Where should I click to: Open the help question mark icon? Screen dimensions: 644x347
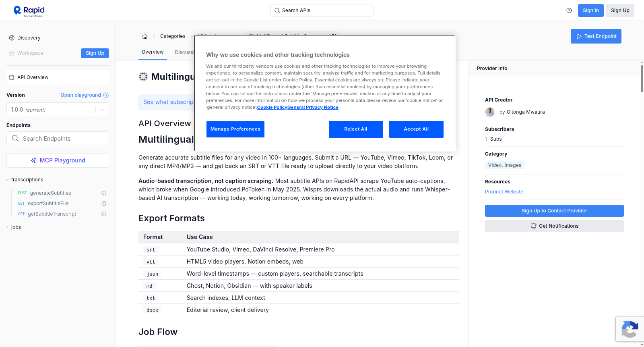[x=569, y=10]
